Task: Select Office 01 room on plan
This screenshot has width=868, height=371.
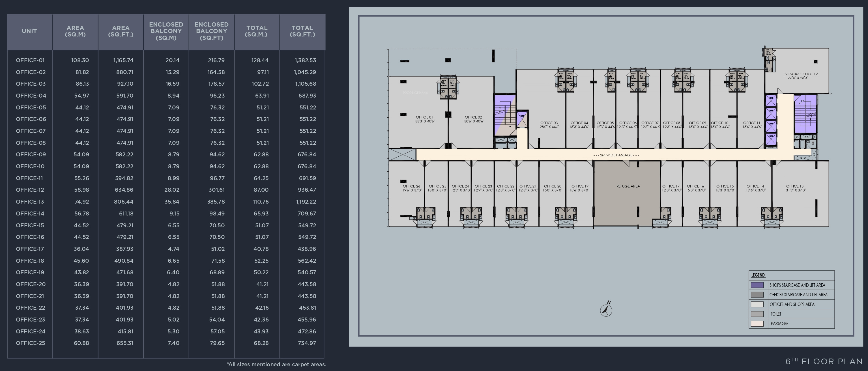Action: click(x=425, y=119)
